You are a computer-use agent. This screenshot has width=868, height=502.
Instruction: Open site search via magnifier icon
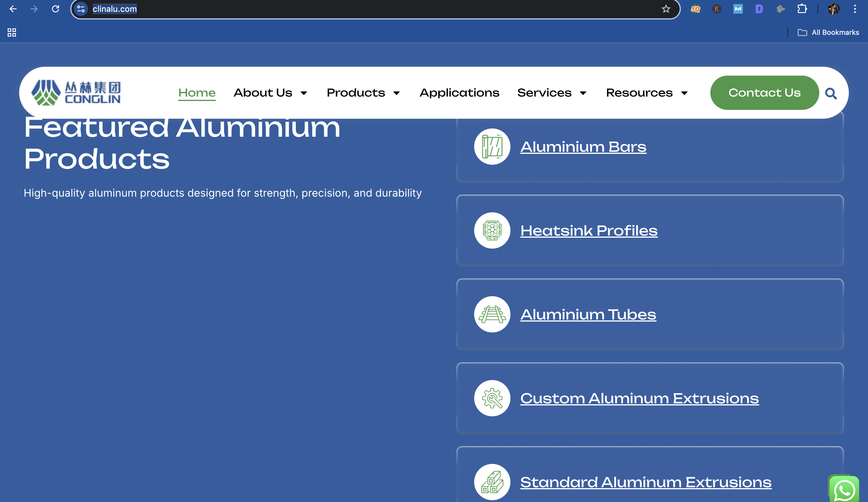coord(831,93)
